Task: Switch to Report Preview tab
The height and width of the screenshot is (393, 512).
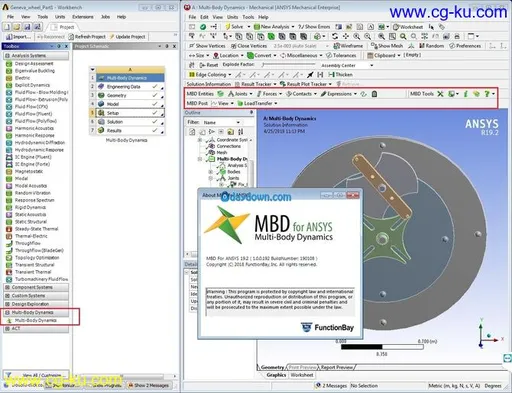Action: [337, 367]
